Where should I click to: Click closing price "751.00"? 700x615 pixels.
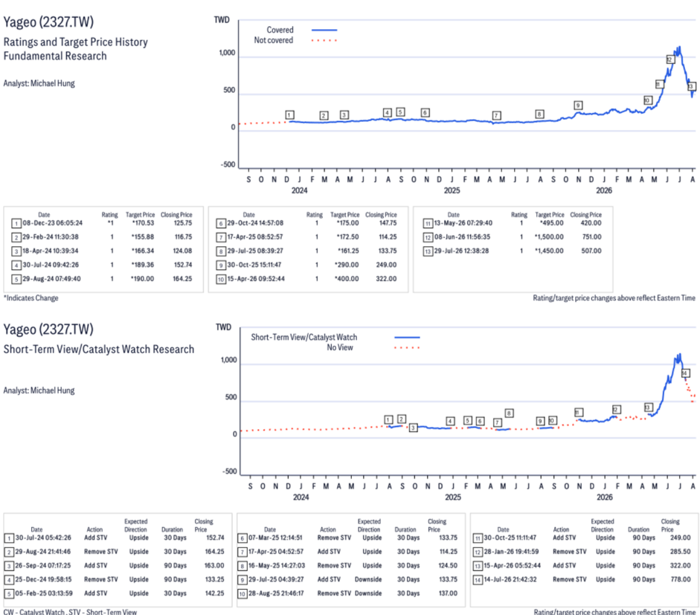[592, 237]
